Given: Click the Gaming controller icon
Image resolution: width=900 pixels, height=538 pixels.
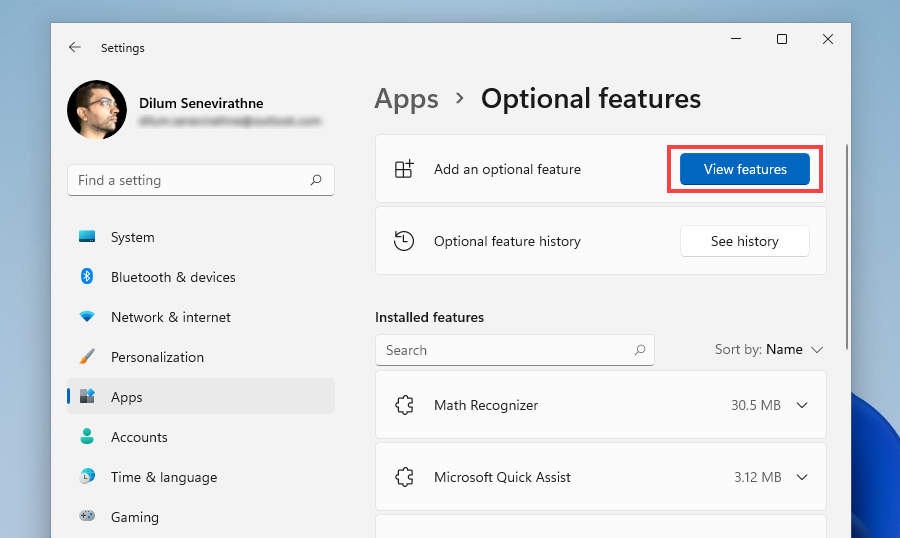Looking at the screenshot, I should (x=87, y=517).
